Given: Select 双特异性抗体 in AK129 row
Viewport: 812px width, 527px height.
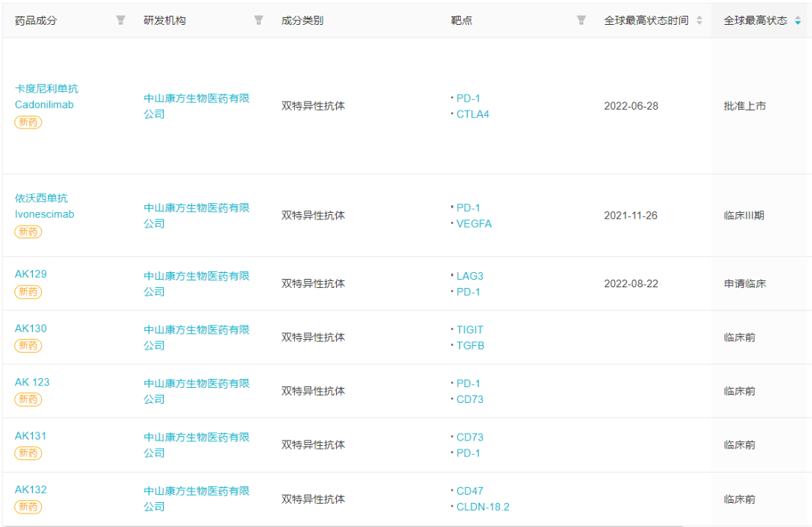Looking at the screenshot, I should [313, 283].
